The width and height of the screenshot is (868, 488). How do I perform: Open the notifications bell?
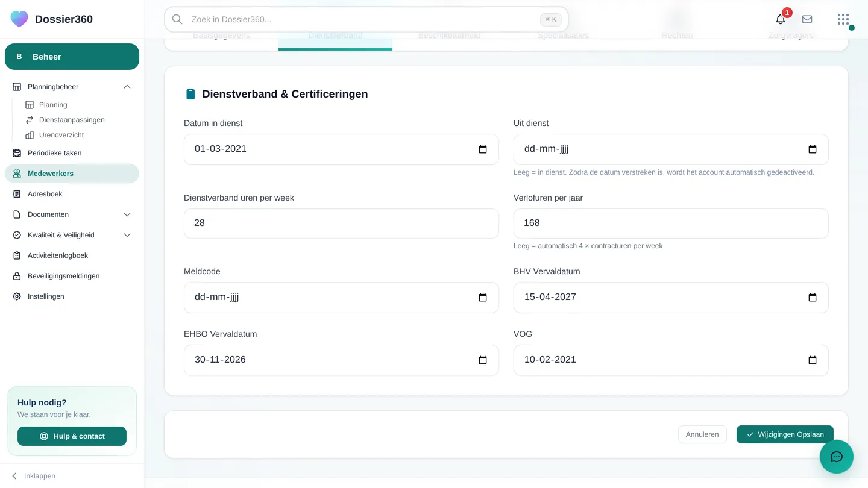pyautogui.click(x=781, y=19)
